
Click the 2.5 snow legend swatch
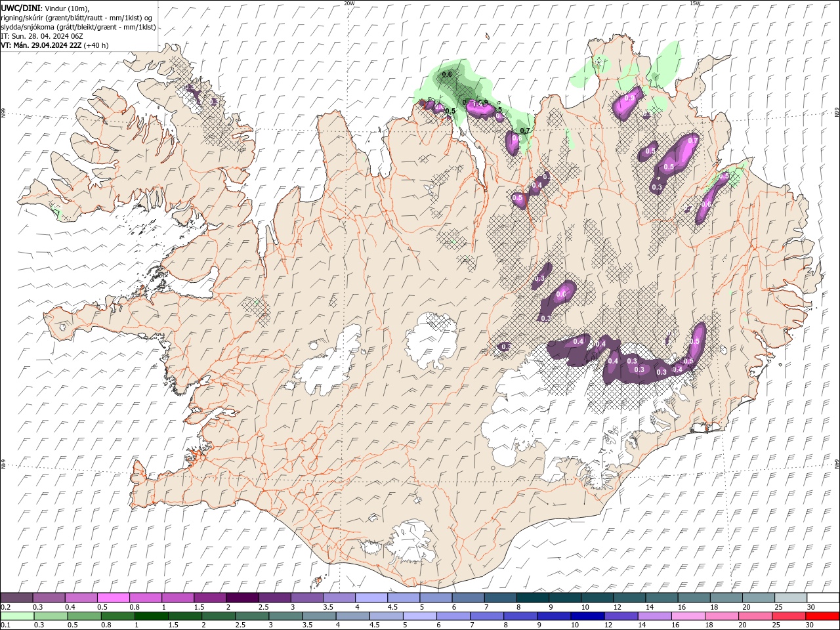coord(274,598)
